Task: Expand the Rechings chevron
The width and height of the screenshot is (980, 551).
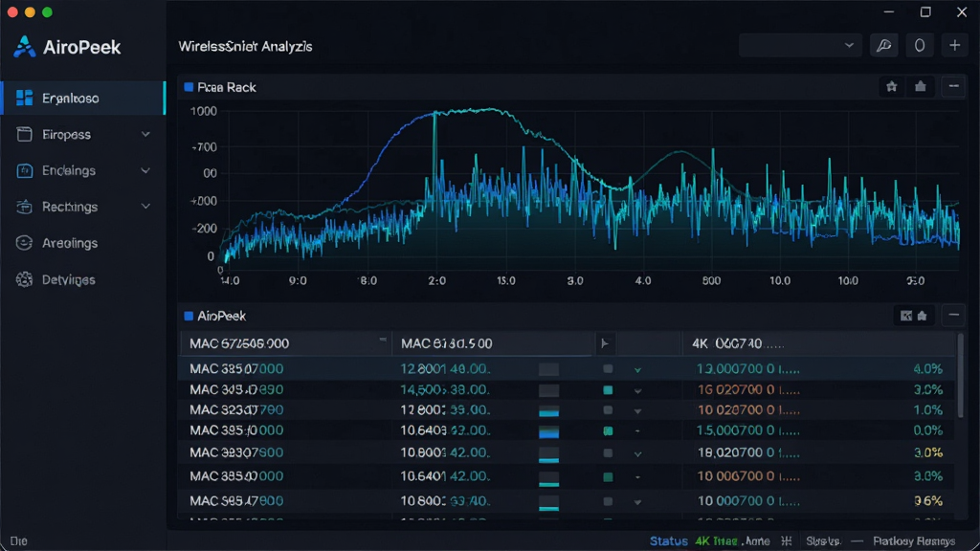Action: pos(145,207)
